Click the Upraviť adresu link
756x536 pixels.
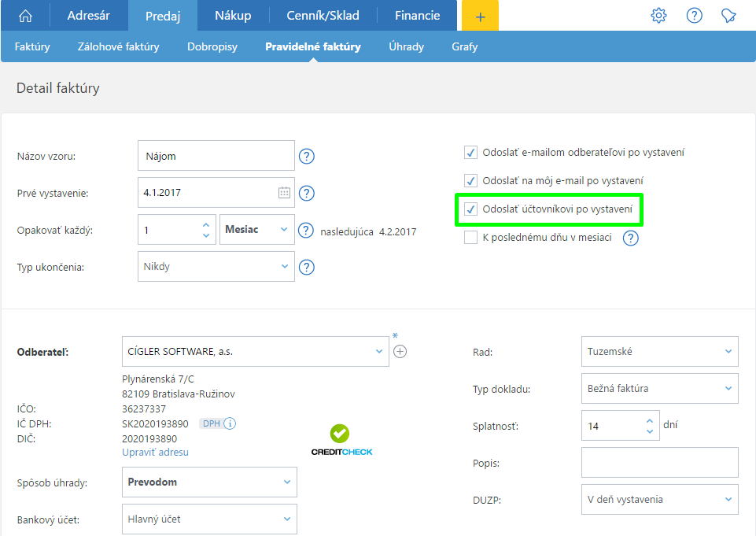tap(155, 453)
